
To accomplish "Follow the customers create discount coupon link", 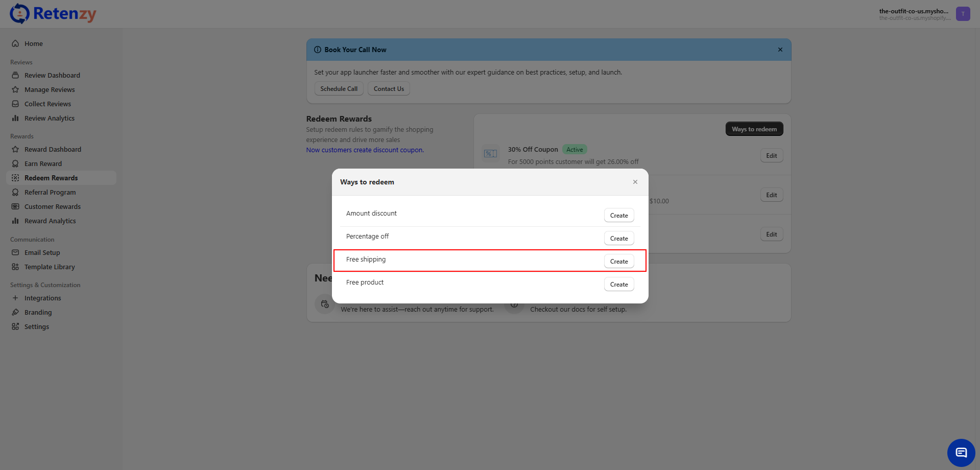I will point(365,150).
